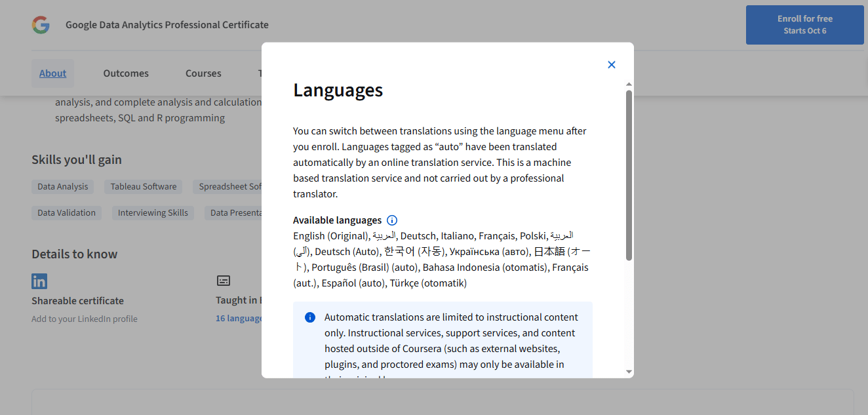Image resolution: width=868 pixels, height=415 pixels.
Task: Open the Outcomes tab
Action: (x=126, y=73)
